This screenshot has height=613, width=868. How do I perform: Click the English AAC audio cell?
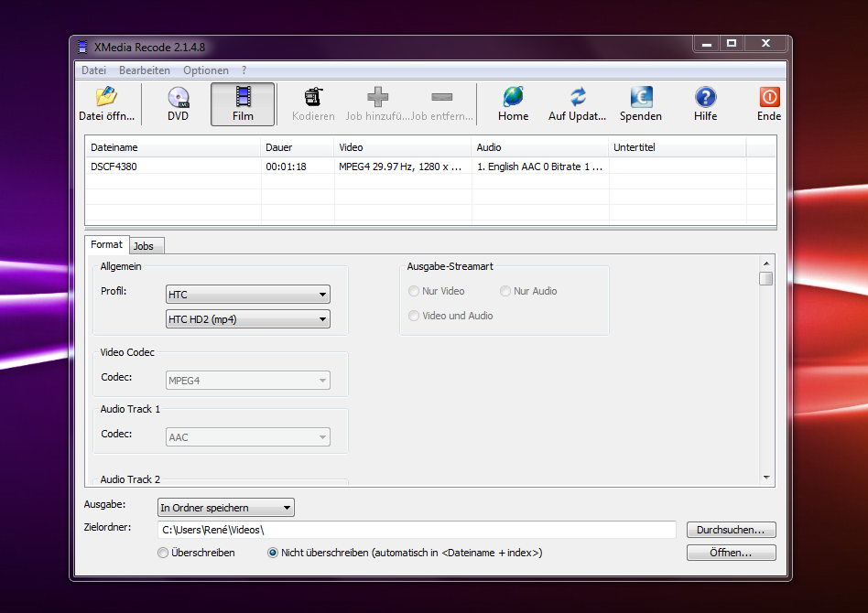[539, 167]
